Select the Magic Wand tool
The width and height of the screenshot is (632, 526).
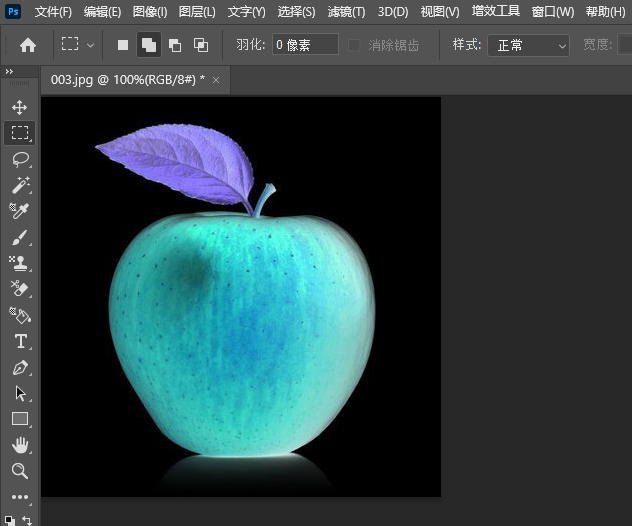(20, 185)
